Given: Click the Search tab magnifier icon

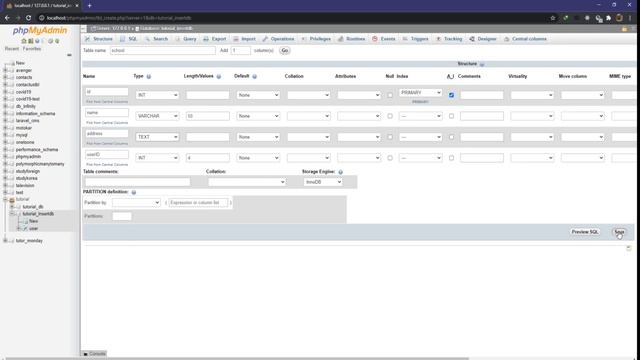Looking at the screenshot, I should [147, 39].
